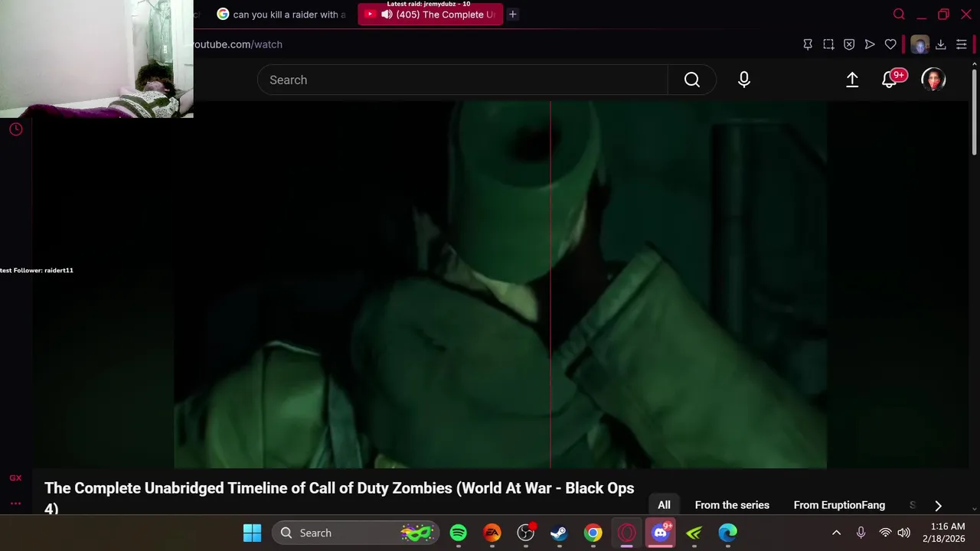Open the EA app from the taskbar

pyautogui.click(x=492, y=533)
